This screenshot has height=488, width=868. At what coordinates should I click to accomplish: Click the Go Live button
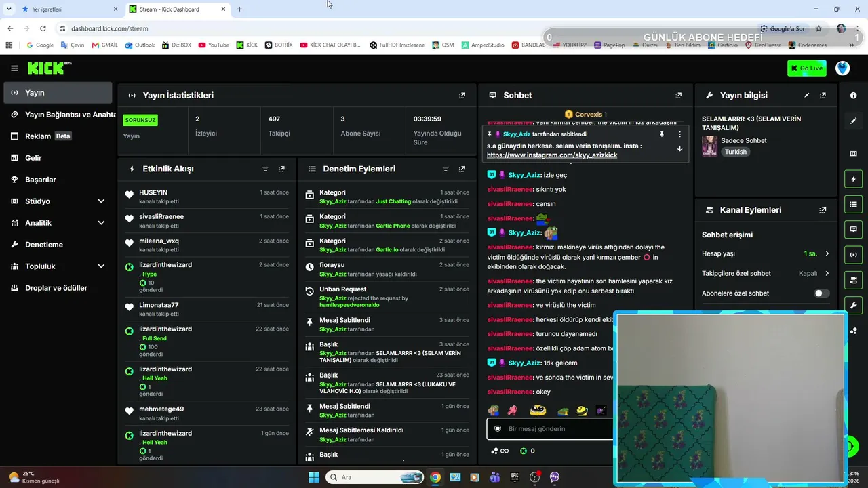tap(807, 68)
